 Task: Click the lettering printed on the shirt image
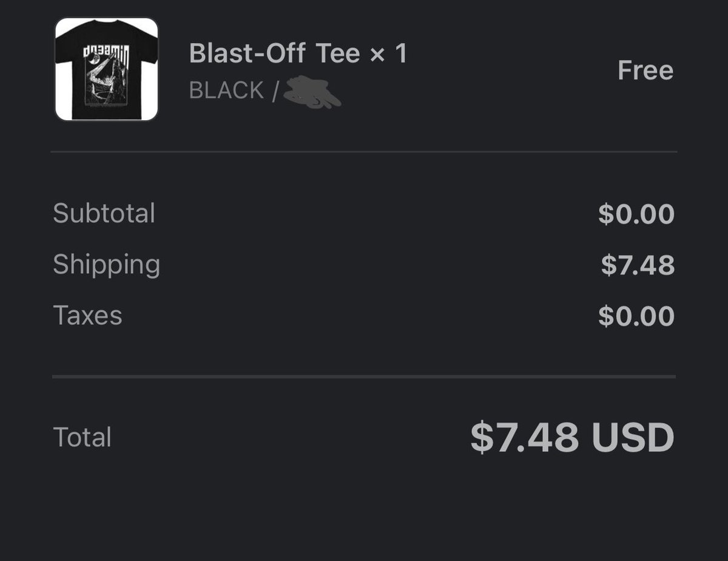(107, 51)
